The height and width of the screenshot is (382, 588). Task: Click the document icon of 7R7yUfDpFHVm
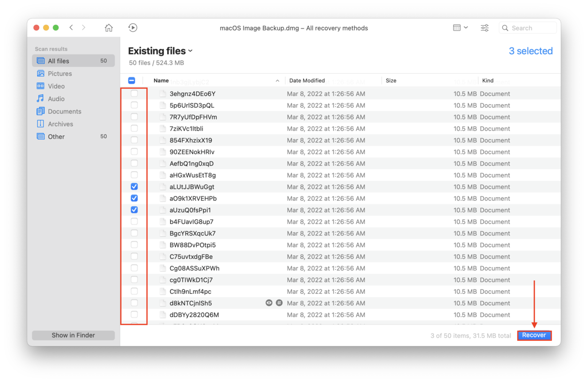[163, 117]
